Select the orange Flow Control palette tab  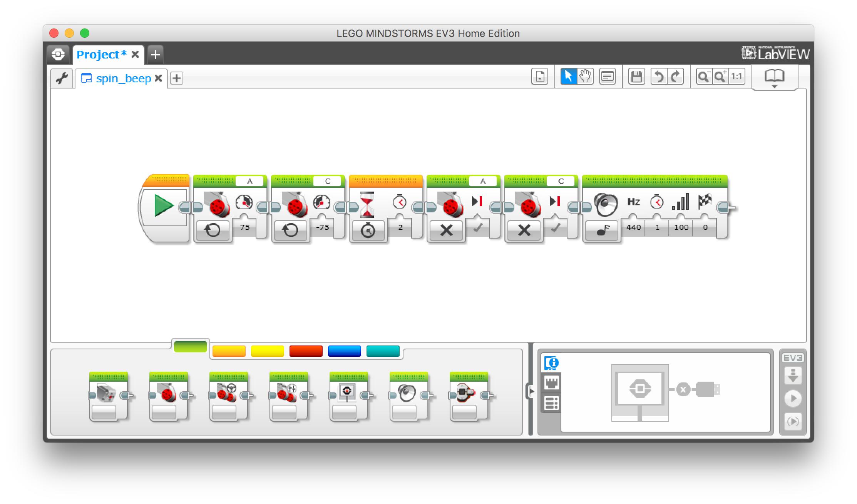pos(229,351)
